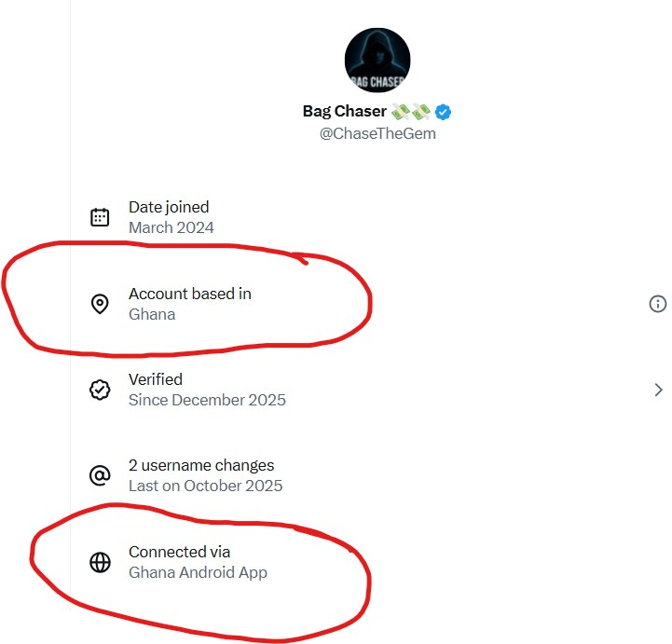672x644 pixels.
Task: Click the @ChaseTheGem handle
Action: pyautogui.click(x=377, y=133)
